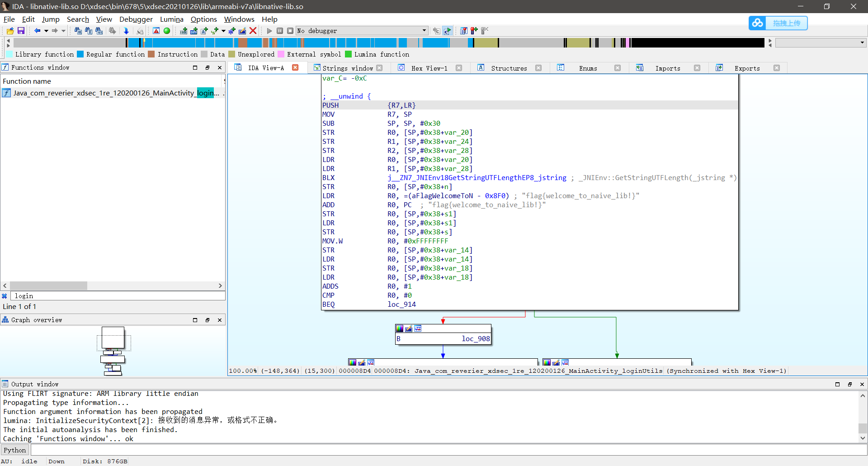
Task: Click the login filter input field
Action: (118, 296)
